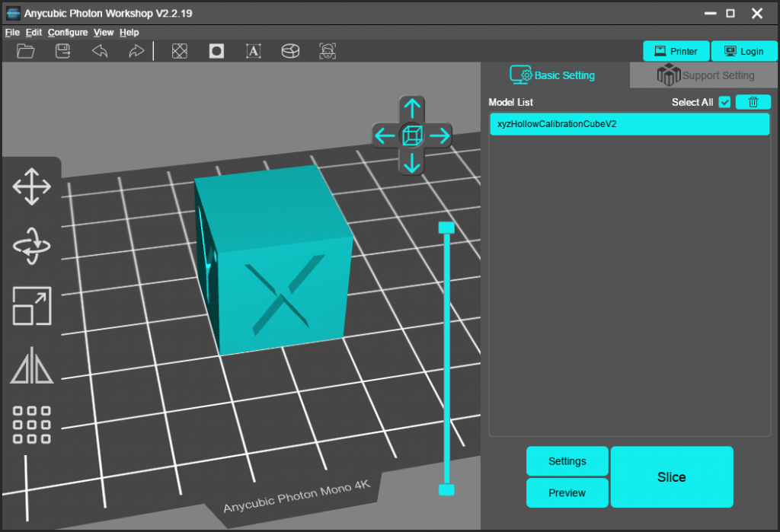Viewport: 780px width, 532px height.
Task: Rotate view left with the left arrow
Action: pos(385,135)
